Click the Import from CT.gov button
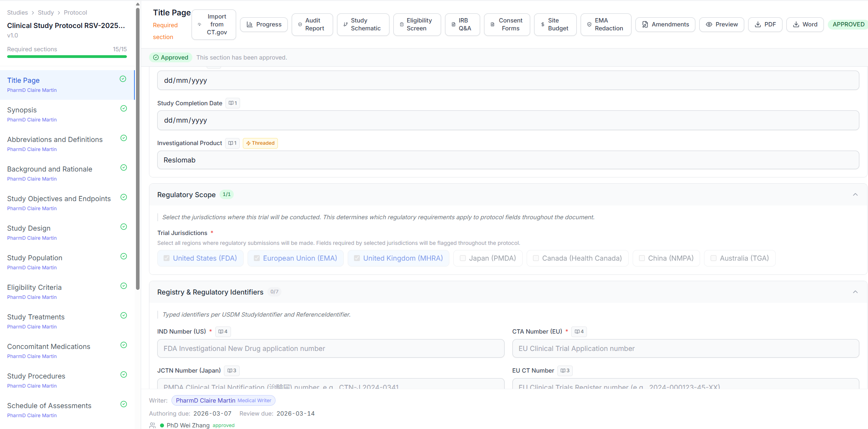The height and width of the screenshot is (429, 868). point(214,24)
